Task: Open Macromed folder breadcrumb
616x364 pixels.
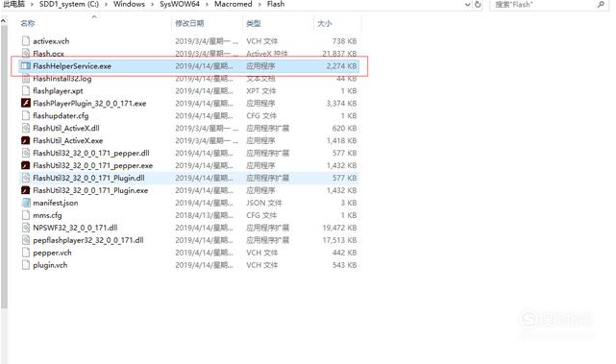Action: tap(233, 4)
